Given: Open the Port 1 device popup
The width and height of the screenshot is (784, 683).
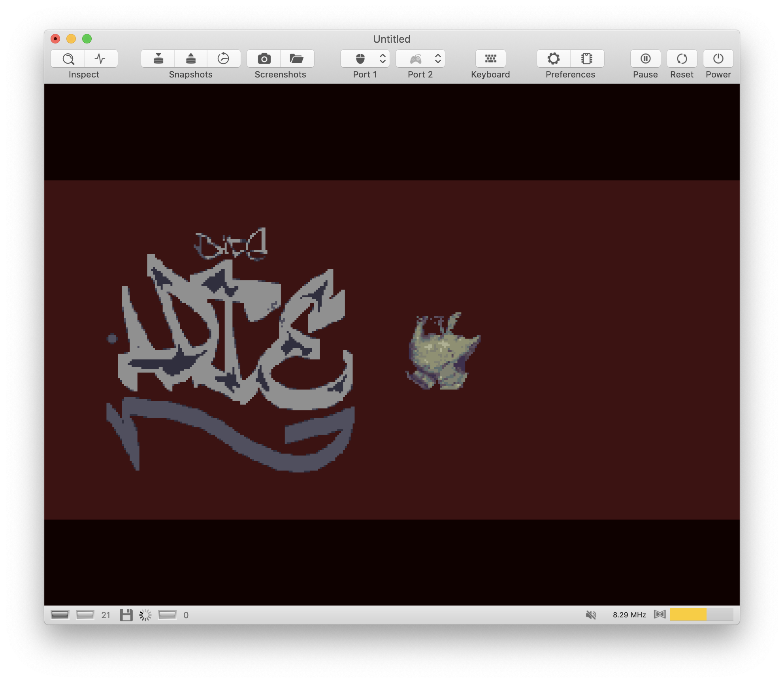Looking at the screenshot, I should pos(365,58).
